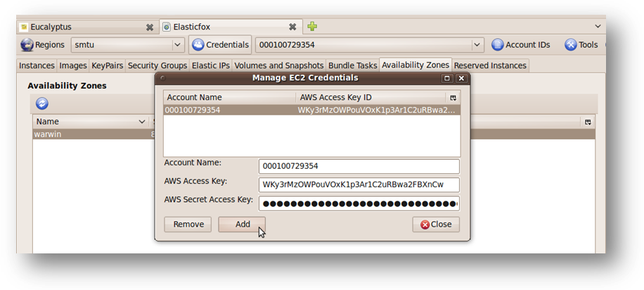Click the AWS Access Key input field
This screenshot has width=644, height=290.
click(x=359, y=185)
